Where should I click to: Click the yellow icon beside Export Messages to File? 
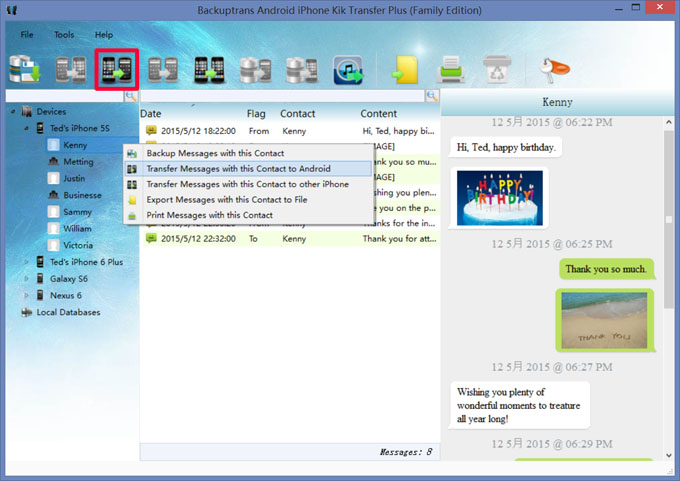coord(132,200)
